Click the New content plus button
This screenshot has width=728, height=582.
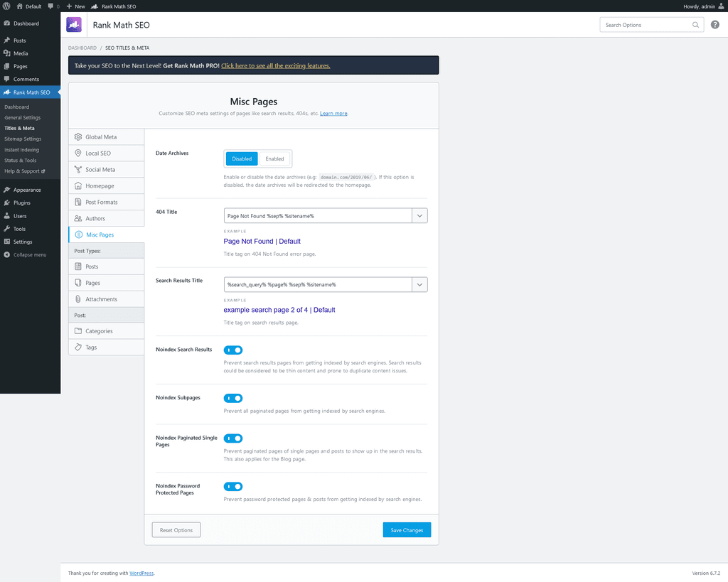point(75,6)
